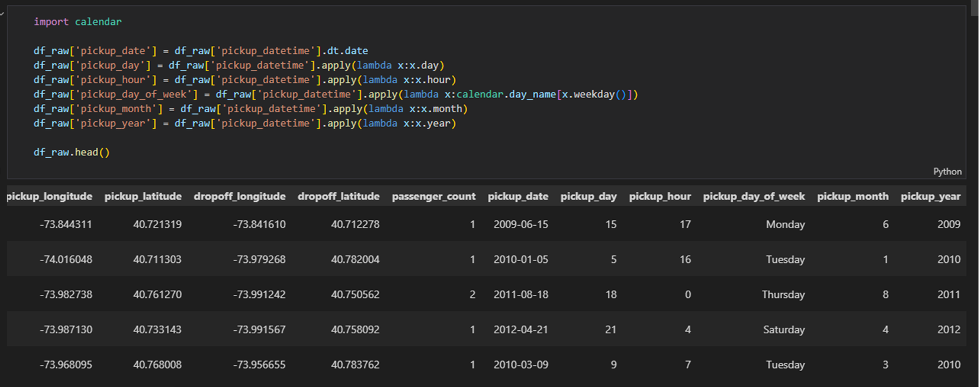The image size is (980, 387).
Task: Click the pickup_year cell 2009
Action: coord(949,225)
